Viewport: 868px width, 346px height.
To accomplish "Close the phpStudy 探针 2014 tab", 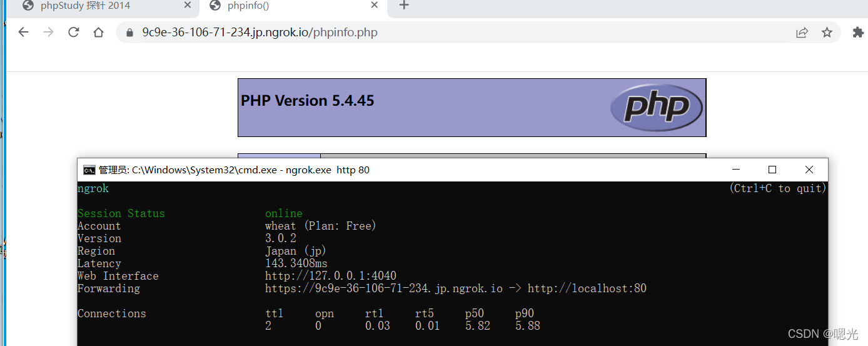I will (x=187, y=5).
